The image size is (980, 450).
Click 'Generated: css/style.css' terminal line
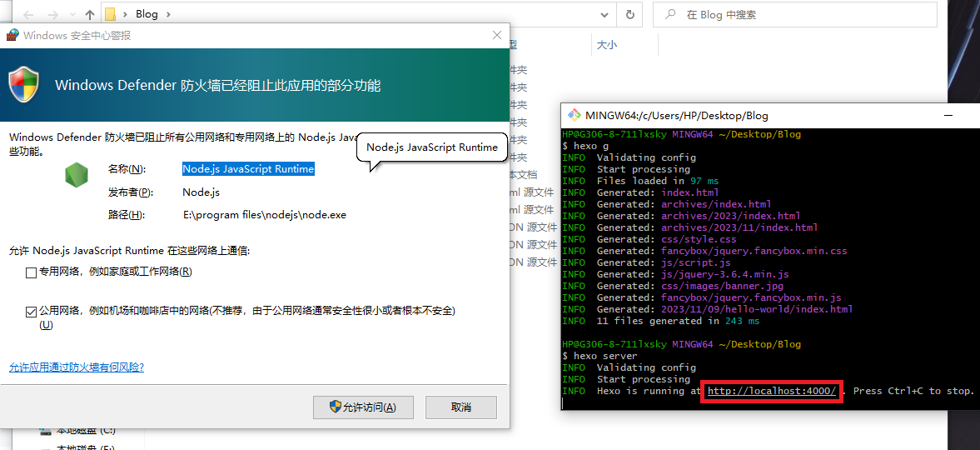649,239
